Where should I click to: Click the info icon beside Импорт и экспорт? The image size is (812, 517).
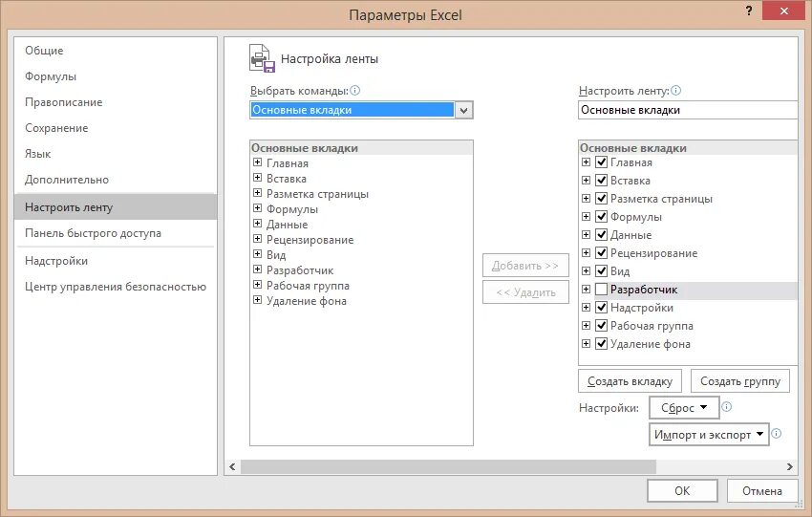pyautogui.click(x=777, y=434)
